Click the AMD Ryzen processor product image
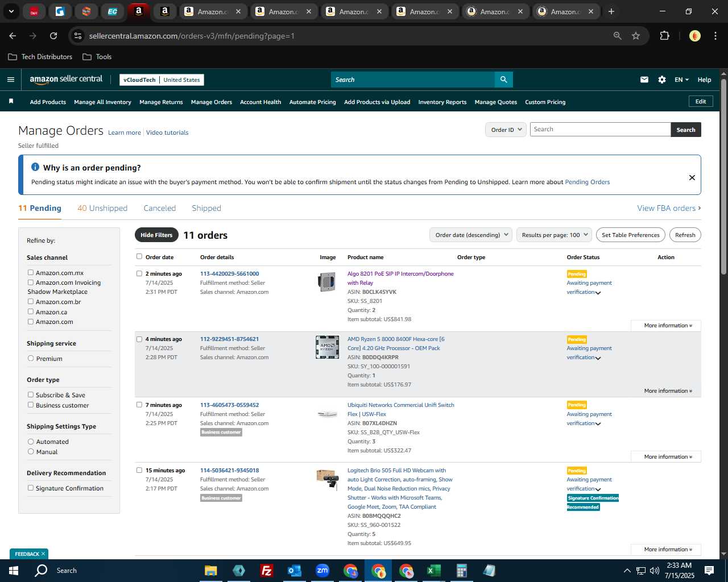728x582 pixels. [327, 347]
